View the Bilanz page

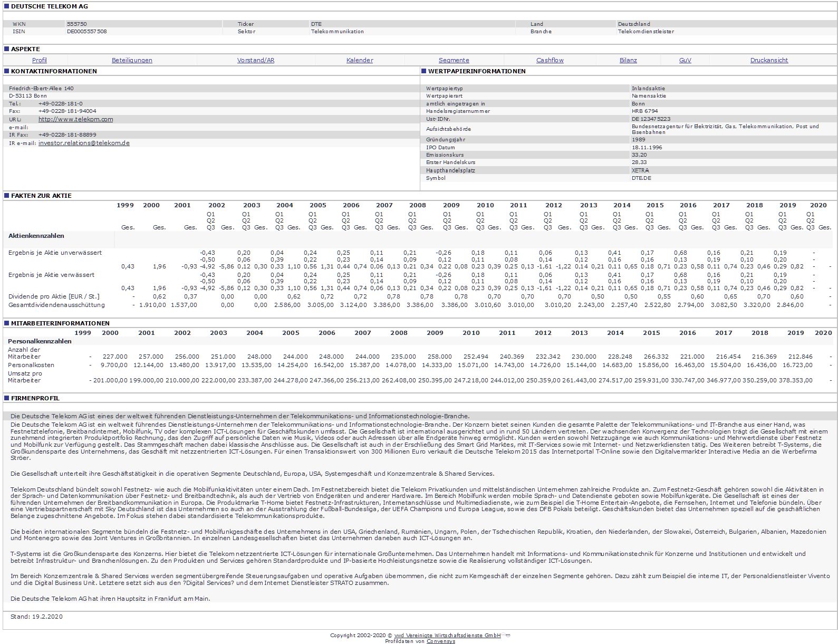628,60
